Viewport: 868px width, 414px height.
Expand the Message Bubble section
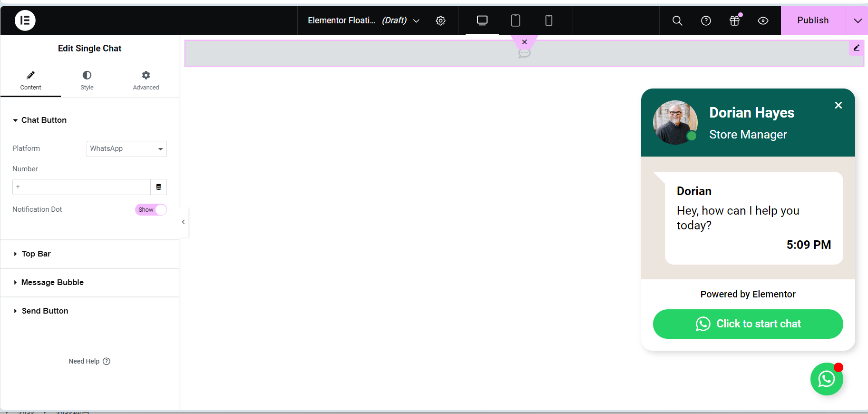52,283
